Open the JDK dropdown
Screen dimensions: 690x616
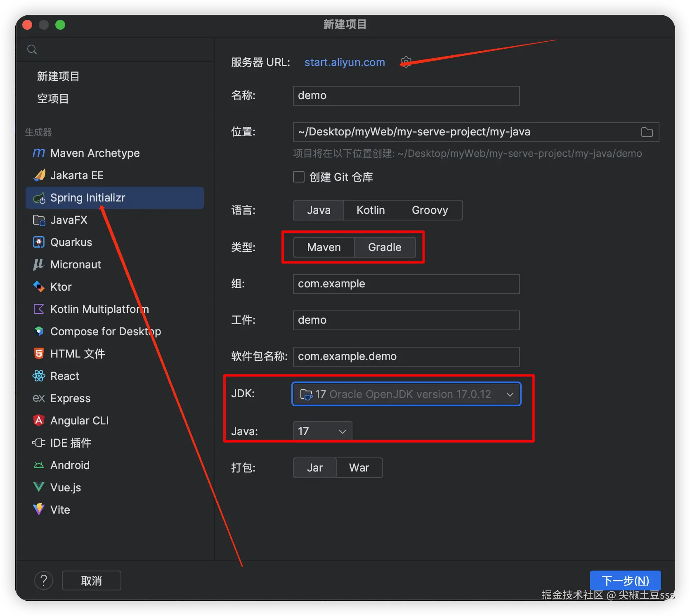[x=406, y=394]
